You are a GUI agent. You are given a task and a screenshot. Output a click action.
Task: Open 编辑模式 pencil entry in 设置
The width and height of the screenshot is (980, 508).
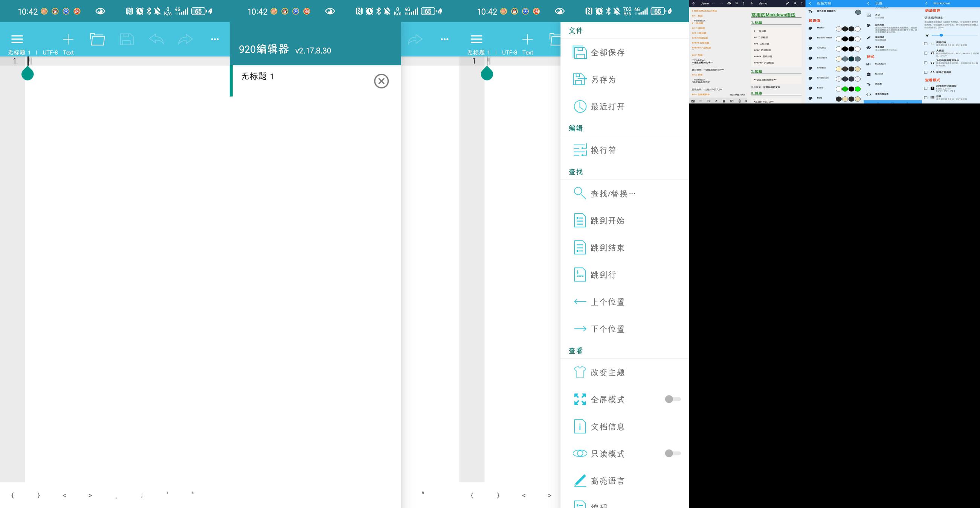pyautogui.click(x=893, y=38)
